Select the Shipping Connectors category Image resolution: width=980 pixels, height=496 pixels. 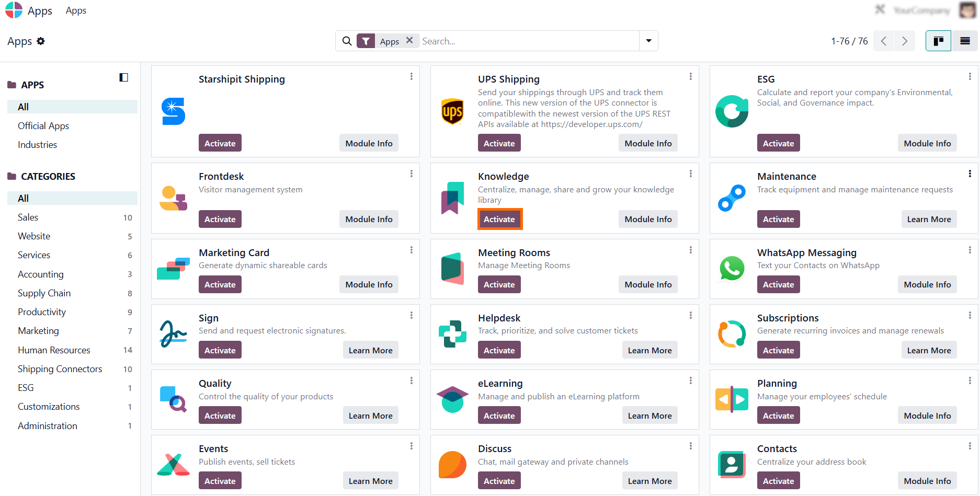pos(60,369)
